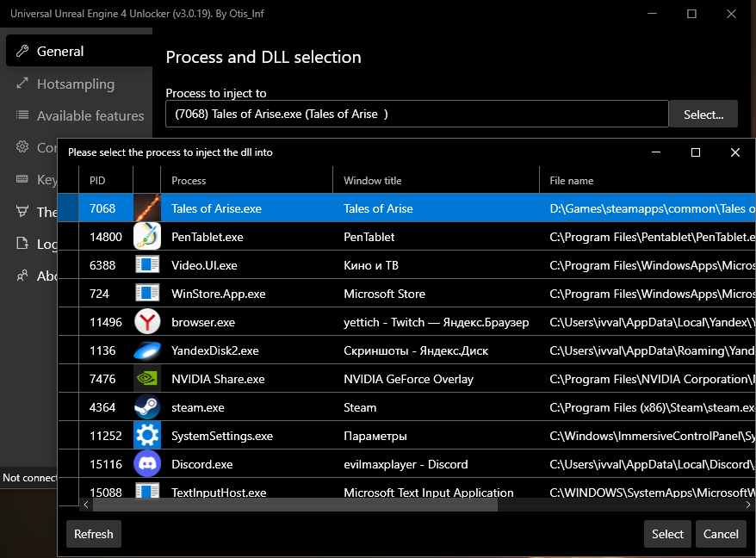Confirm with the dialog's Select button
The width and height of the screenshot is (756, 558).
point(667,534)
